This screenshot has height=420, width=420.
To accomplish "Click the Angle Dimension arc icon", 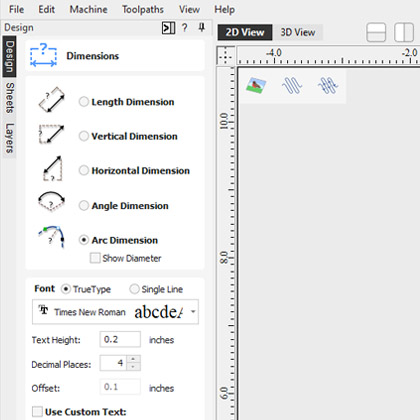I will point(51,201).
